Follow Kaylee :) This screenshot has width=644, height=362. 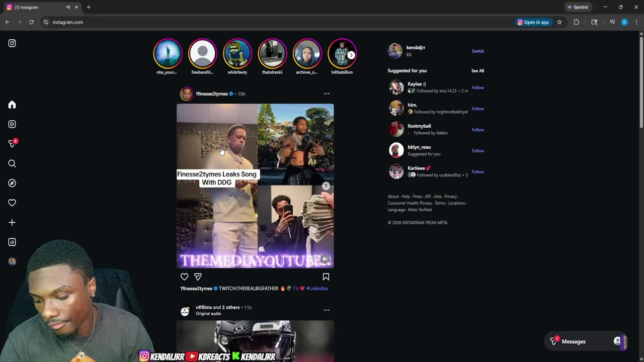(x=477, y=88)
